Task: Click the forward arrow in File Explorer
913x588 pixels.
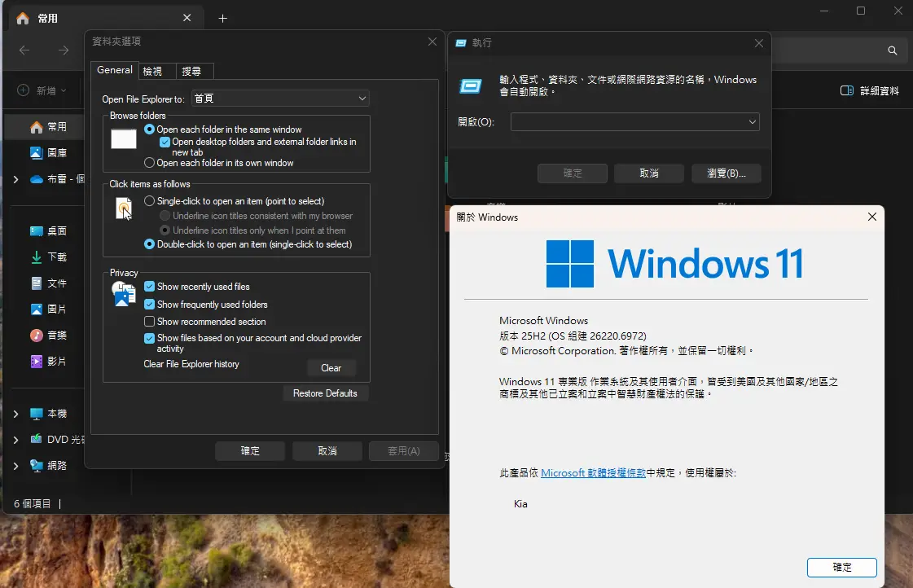Action: [x=64, y=50]
